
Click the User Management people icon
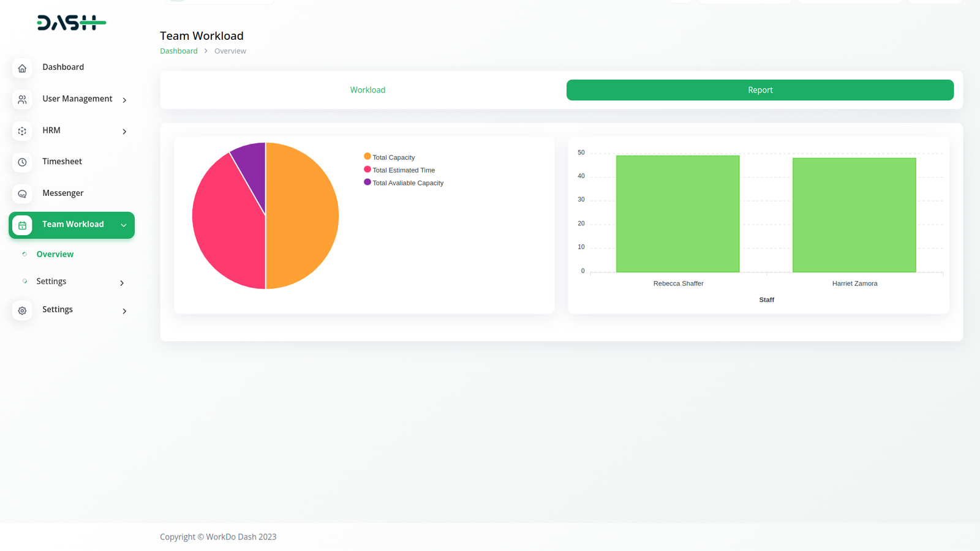tap(22, 99)
